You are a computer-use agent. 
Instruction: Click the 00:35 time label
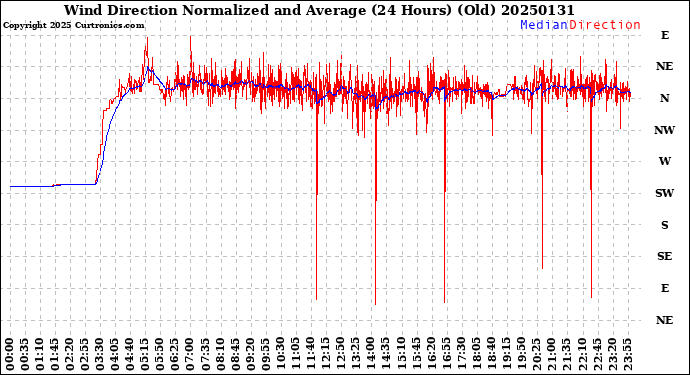25,355
